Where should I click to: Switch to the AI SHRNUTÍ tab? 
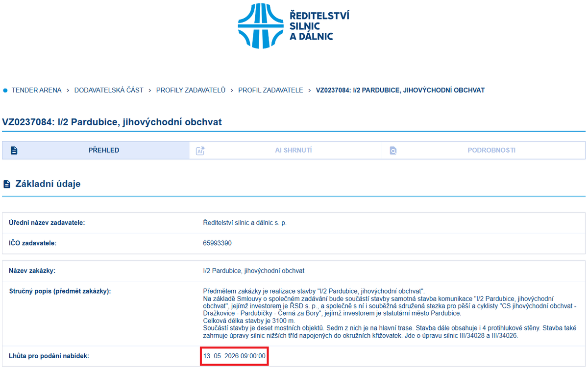pos(286,150)
